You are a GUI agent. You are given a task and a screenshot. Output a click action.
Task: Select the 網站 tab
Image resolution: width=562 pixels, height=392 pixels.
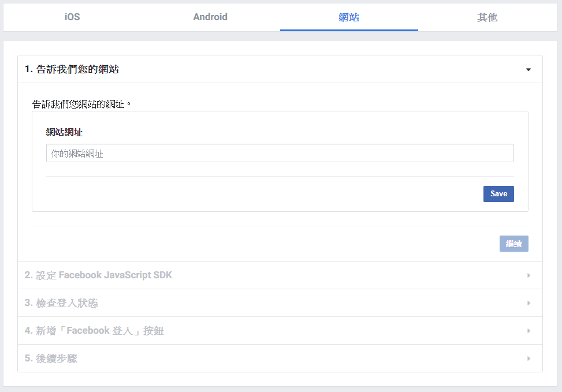(349, 17)
